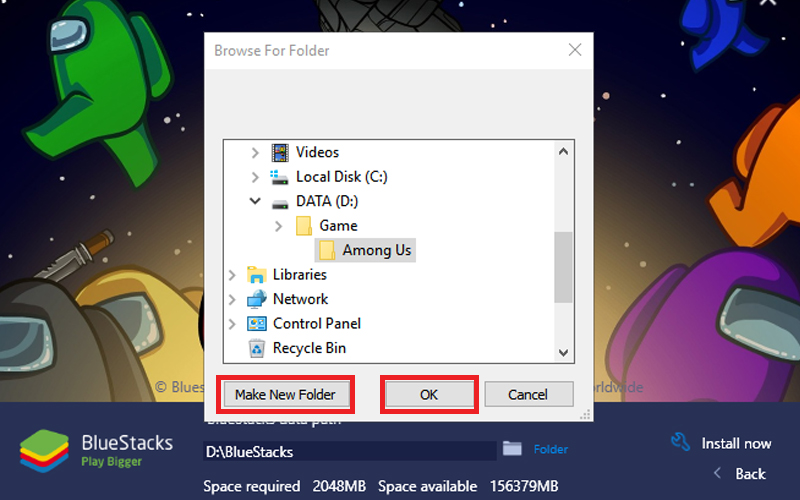Click the Game folder icon
Image resolution: width=800 pixels, height=500 pixels.
(304, 226)
